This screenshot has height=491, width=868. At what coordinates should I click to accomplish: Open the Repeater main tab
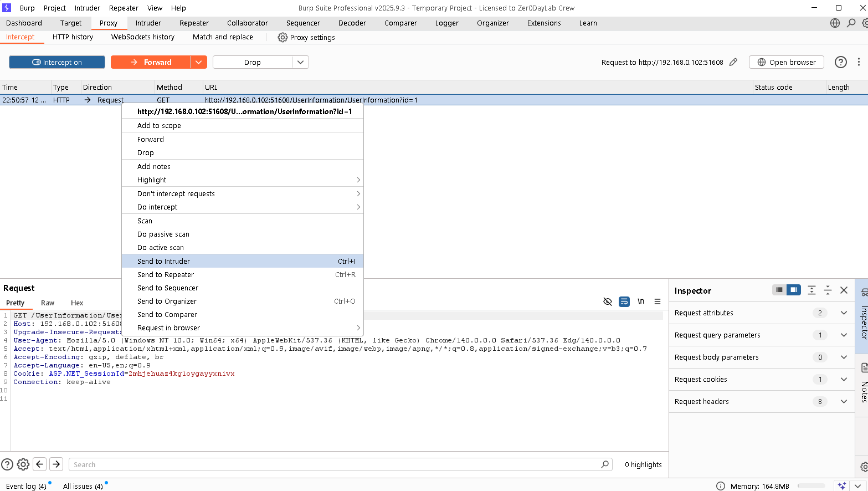(x=194, y=23)
